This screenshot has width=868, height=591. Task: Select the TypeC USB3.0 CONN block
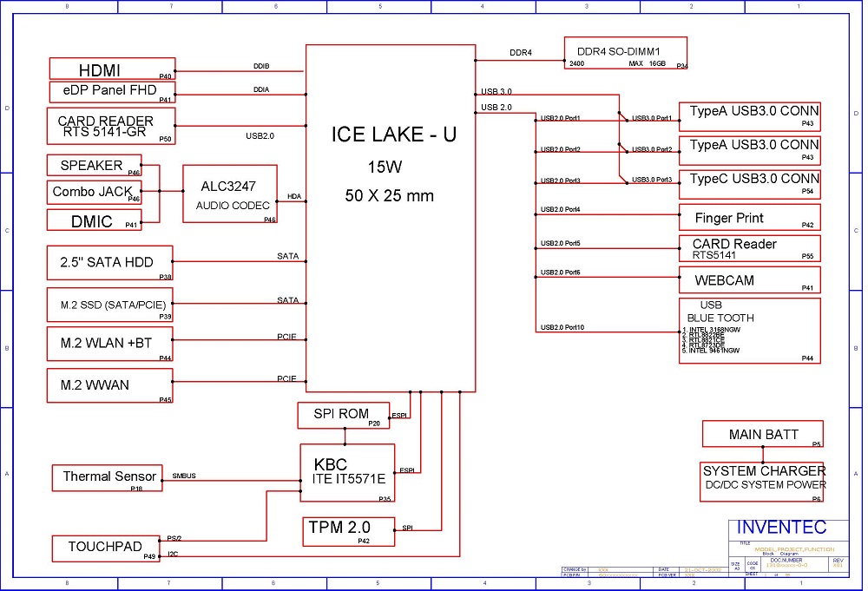[x=749, y=184]
